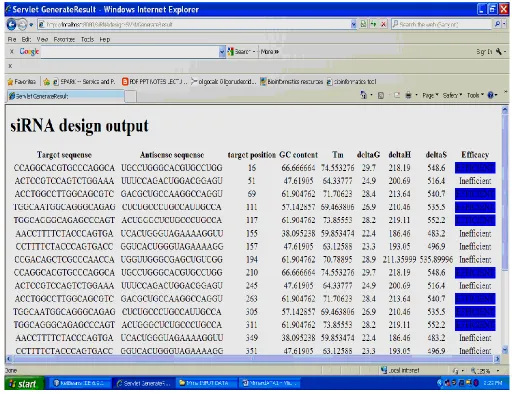
Task: Open the blue Help question mark icon
Action: tap(491, 96)
